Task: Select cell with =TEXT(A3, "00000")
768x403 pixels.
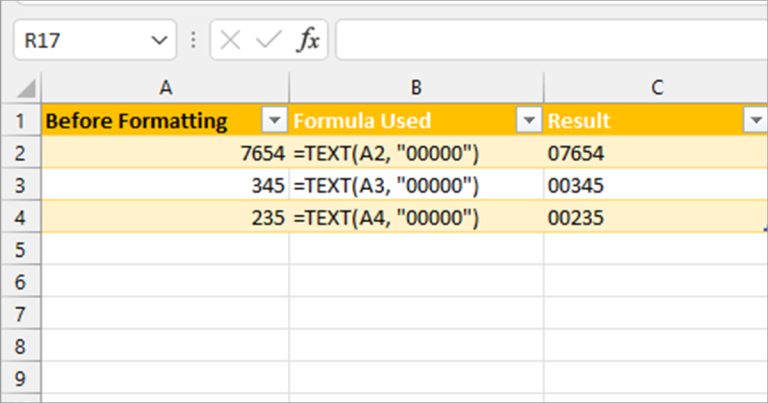Action: point(416,185)
